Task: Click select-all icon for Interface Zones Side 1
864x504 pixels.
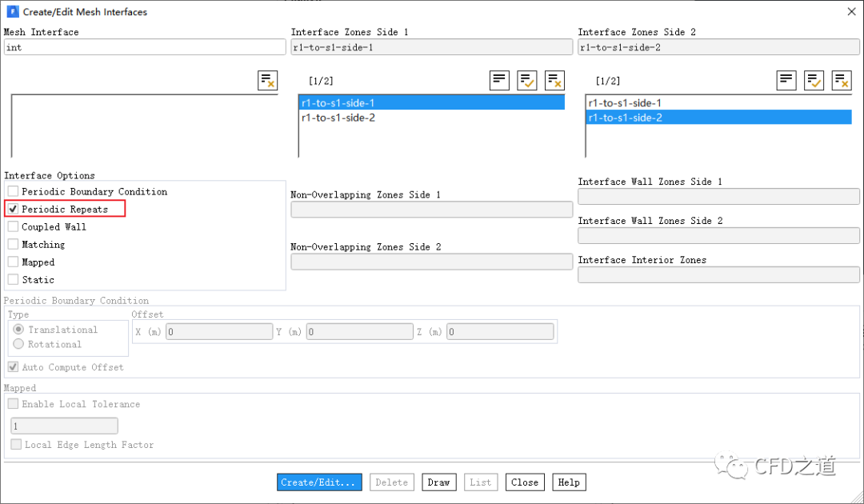Action: coord(527,80)
